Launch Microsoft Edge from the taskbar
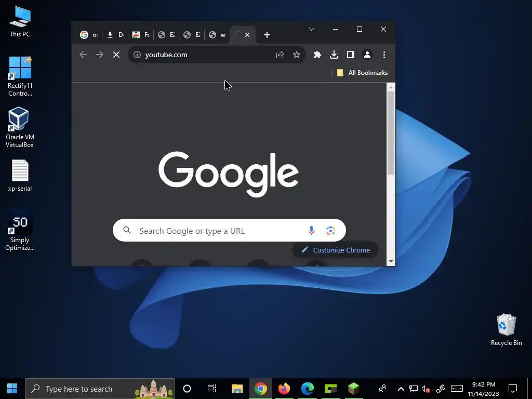 pos(308,389)
